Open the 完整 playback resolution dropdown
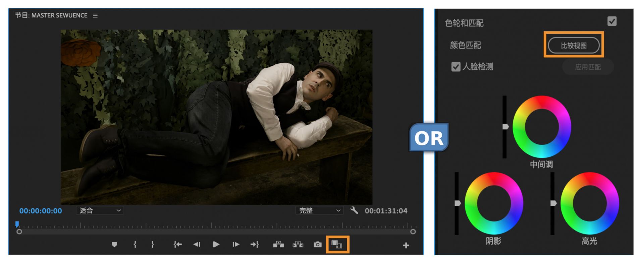This screenshot has height=265, width=644. [319, 210]
